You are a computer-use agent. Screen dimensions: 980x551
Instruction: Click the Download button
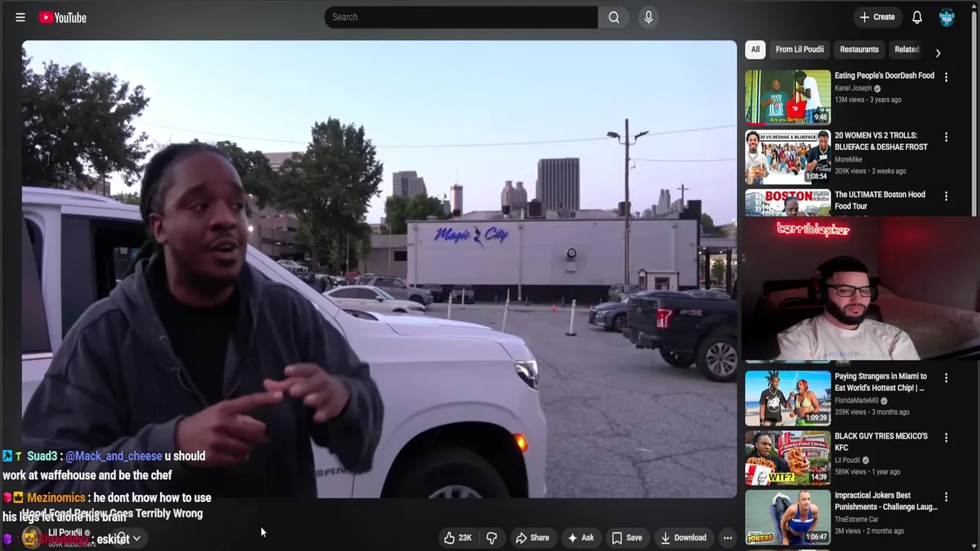point(683,537)
